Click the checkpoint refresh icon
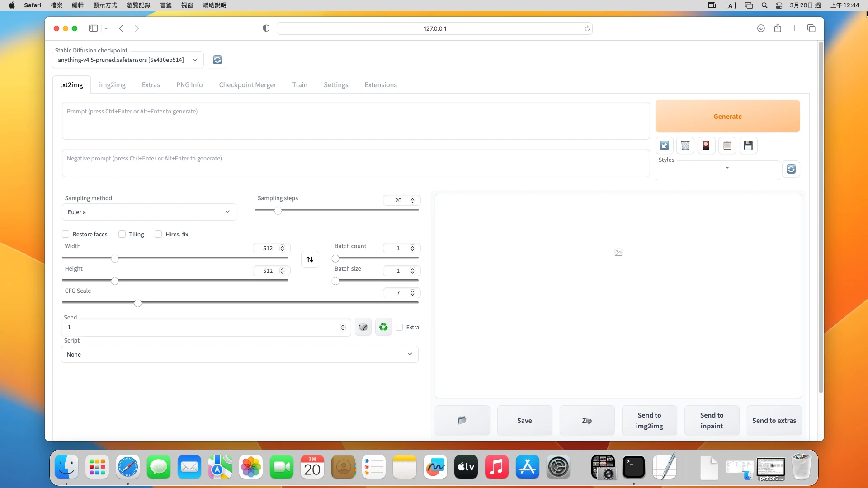The image size is (868, 488). (x=217, y=60)
